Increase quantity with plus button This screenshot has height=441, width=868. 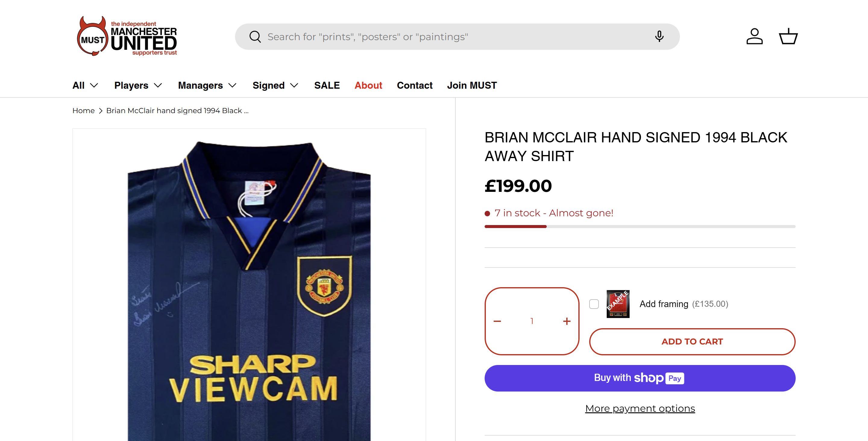[567, 321]
